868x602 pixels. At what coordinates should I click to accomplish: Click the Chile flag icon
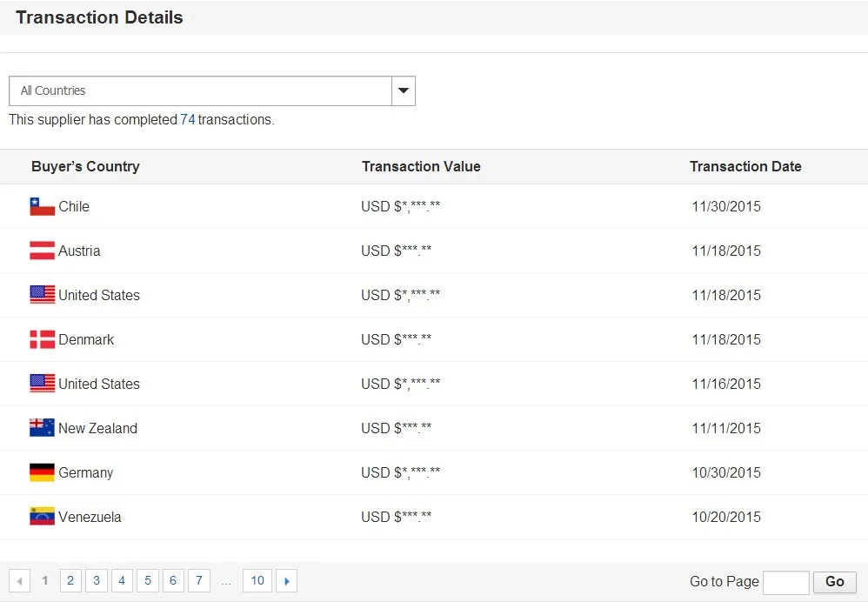pyautogui.click(x=42, y=206)
